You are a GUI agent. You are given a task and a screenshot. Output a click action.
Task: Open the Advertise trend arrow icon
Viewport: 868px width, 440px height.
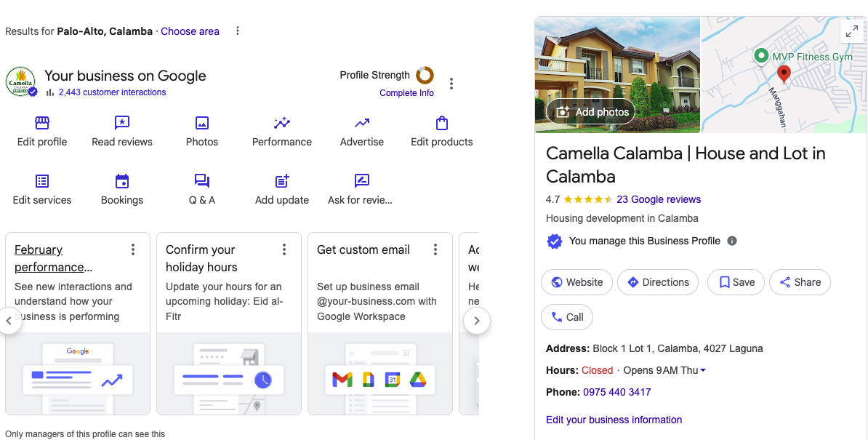362,123
